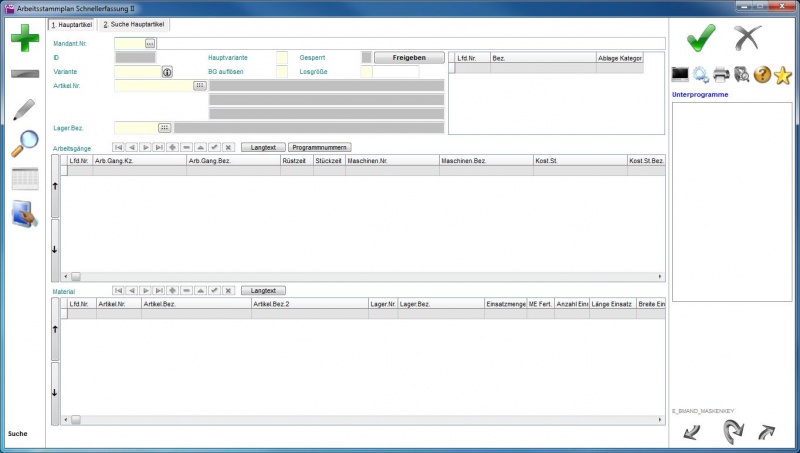Toggle the Hauptvariante checkbox
The image size is (800, 453).
tap(281, 58)
